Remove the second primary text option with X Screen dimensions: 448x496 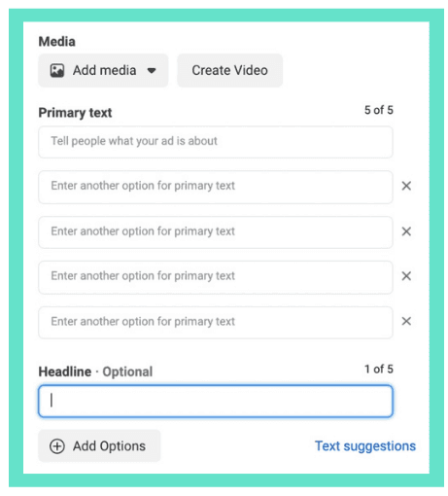406,186
